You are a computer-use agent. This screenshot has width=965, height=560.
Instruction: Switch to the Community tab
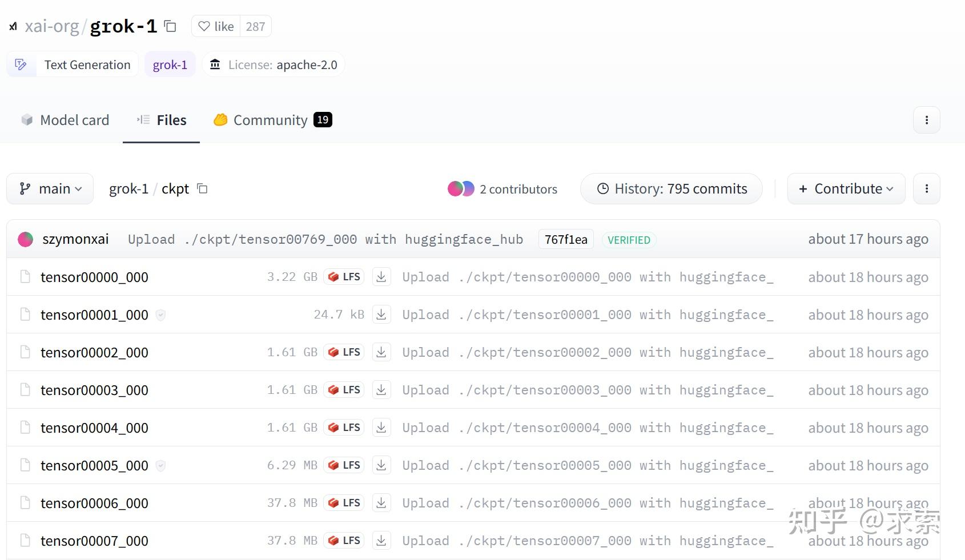(272, 120)
